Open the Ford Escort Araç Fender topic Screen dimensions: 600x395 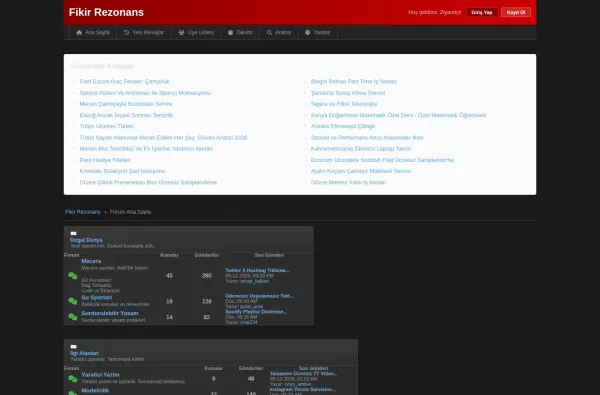tap(125, 82)
